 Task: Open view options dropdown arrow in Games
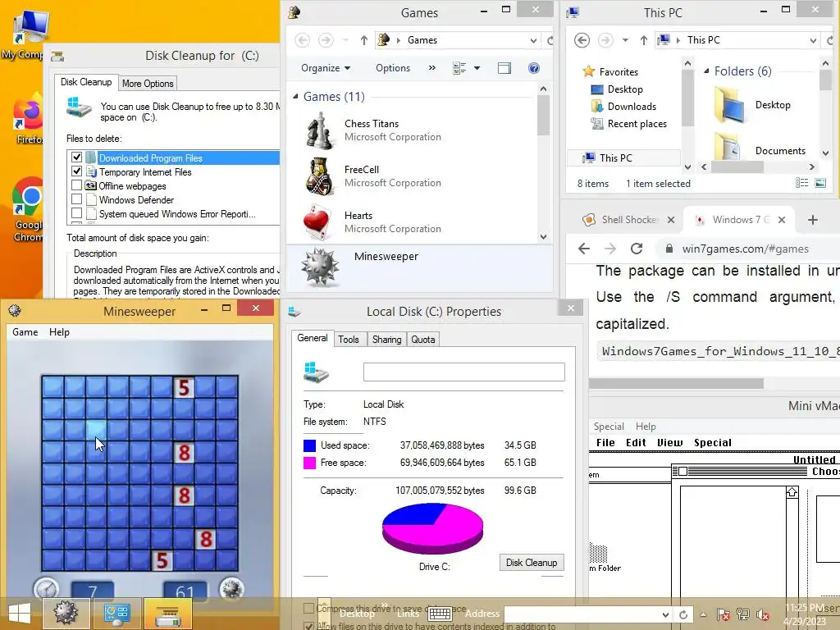click(477, 68)
